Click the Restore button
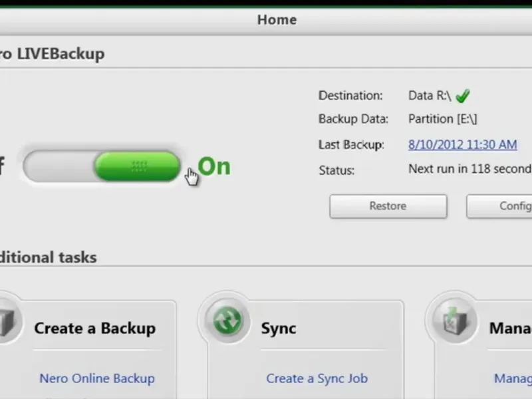Image resolution: width=532 pixels, height=399 pixels. [388, 206]
